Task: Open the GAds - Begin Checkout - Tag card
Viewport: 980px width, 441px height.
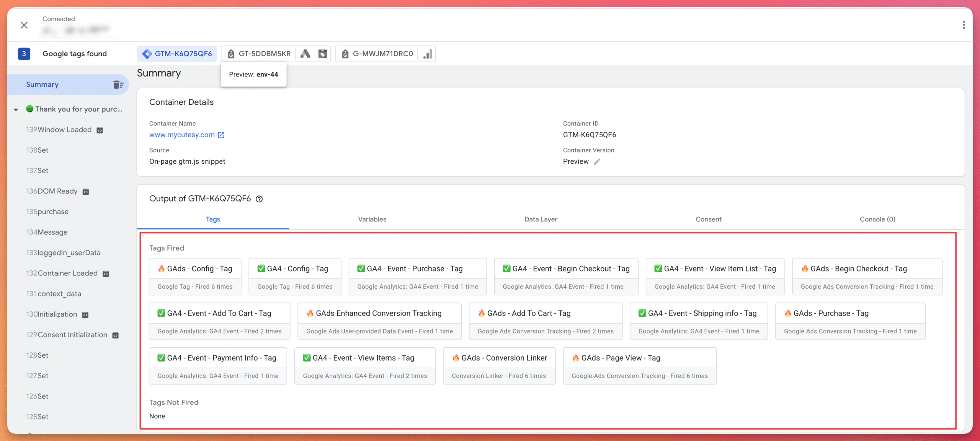Action: [867, 277]
